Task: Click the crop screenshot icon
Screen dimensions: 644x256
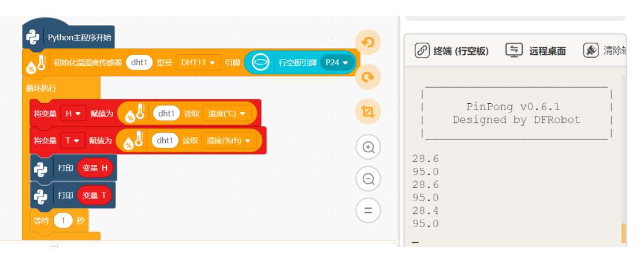Action: (367, 112)
